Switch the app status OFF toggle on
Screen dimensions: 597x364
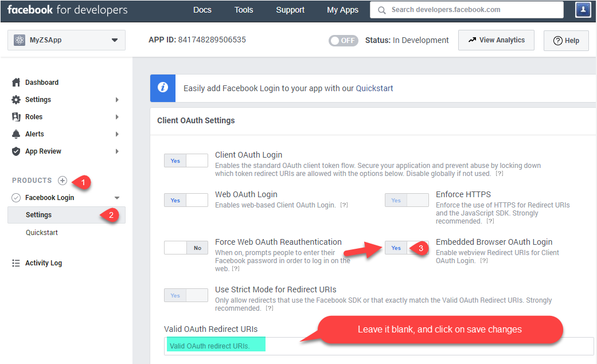tap(343, 40)
